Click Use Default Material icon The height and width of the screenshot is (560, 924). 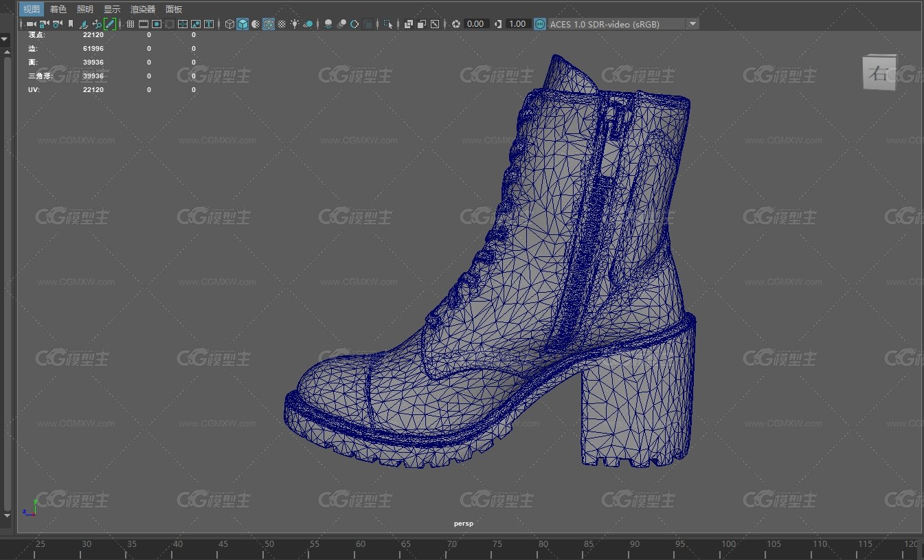[256, 24]
